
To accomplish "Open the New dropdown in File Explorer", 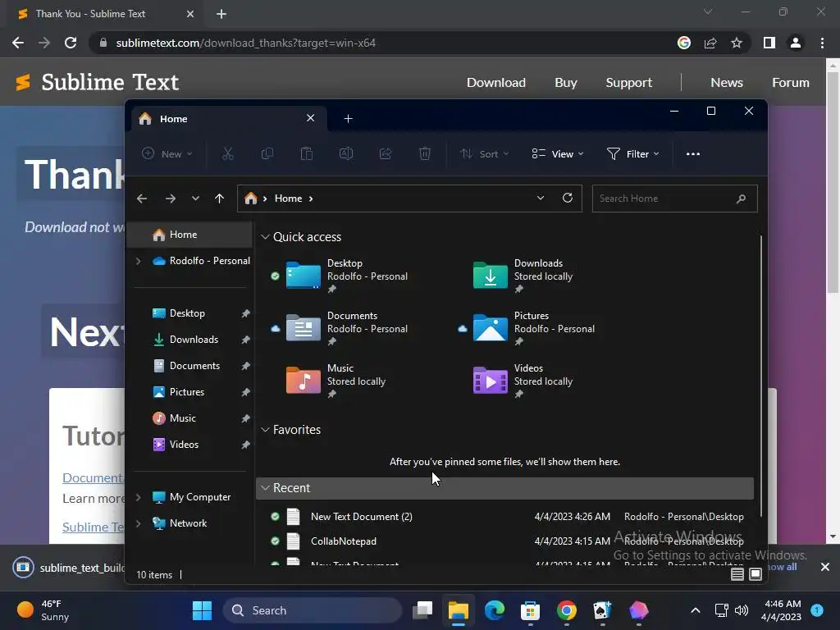I will click(167, 153).
